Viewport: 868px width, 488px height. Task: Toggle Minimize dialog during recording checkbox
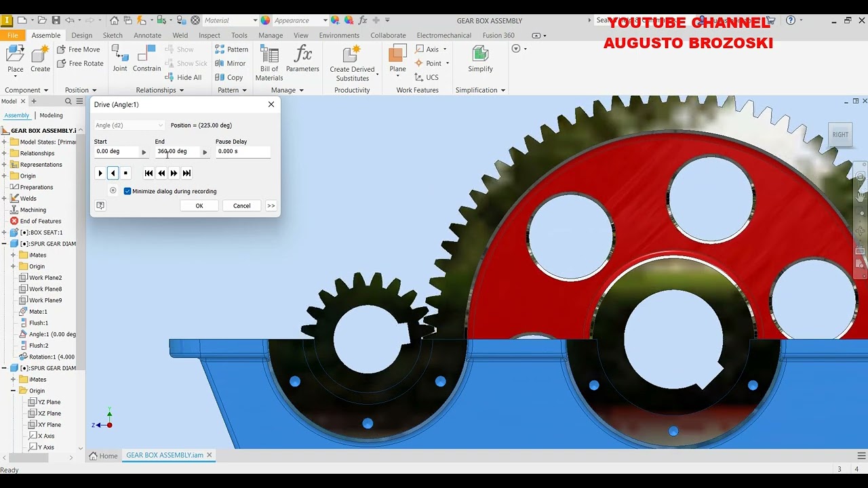coord(127,191)
